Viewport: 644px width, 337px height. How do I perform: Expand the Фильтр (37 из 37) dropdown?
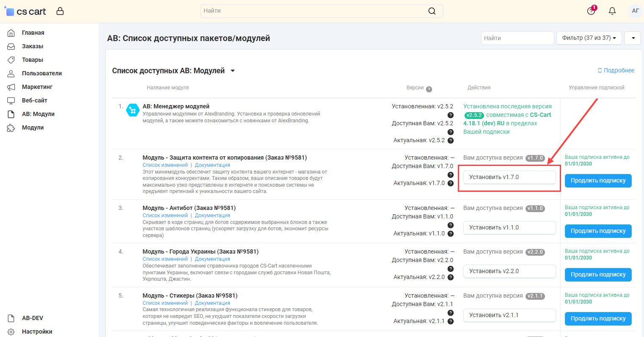[589, 38]
